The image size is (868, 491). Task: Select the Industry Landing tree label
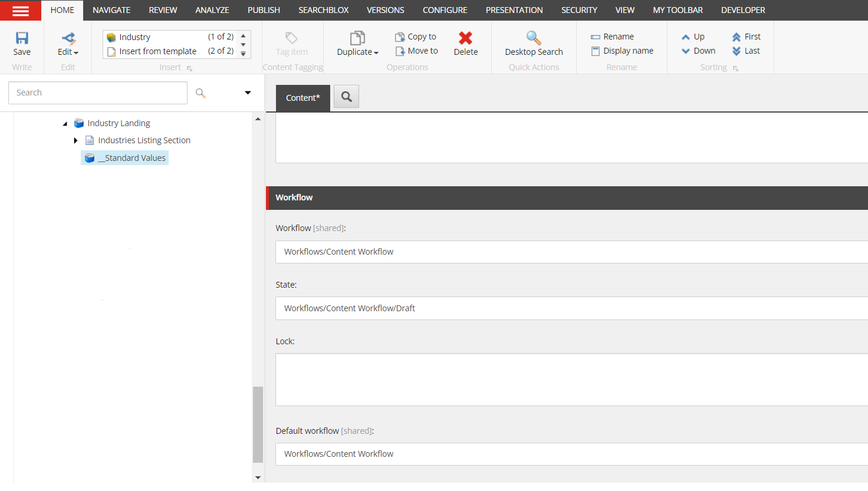pyautogui.click(x=119, y=123)
